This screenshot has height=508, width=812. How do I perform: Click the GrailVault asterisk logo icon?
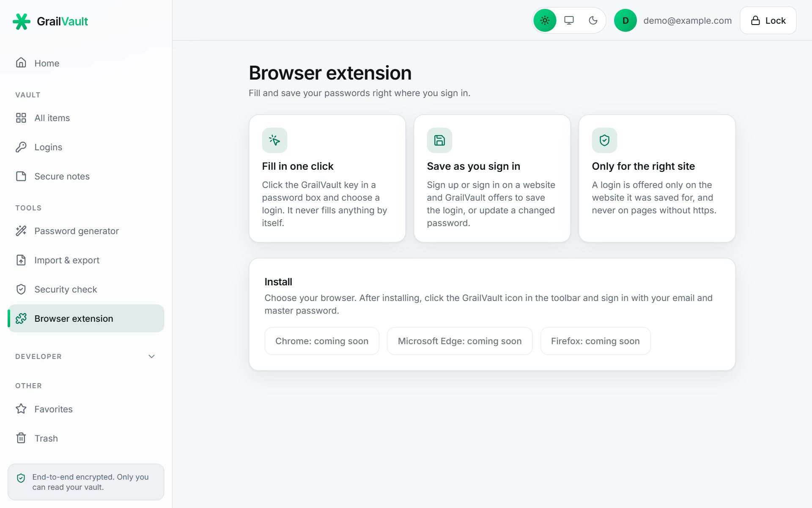tap(22, 21)
